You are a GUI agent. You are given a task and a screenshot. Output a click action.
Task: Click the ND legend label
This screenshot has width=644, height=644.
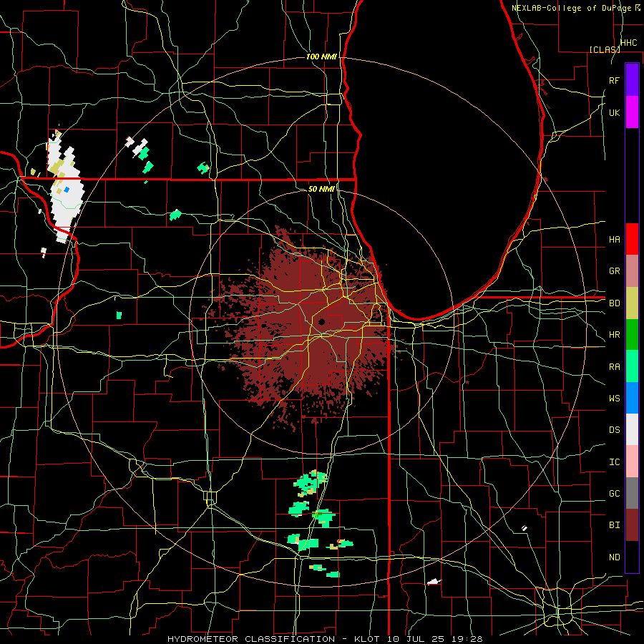coord(614,557)
